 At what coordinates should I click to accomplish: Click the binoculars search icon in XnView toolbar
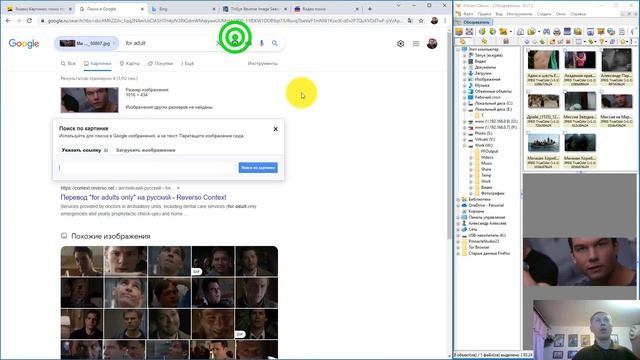click(x=546, y=31)
